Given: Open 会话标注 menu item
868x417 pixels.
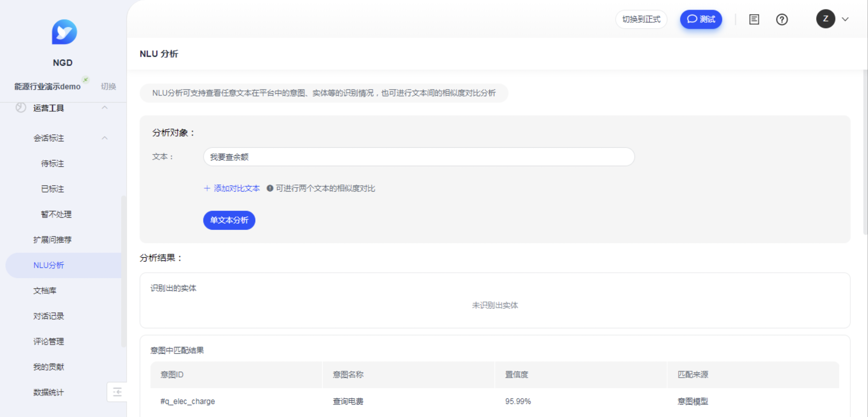Looking at the screenshot, I should pyautogui.click(x=49, y=138).
